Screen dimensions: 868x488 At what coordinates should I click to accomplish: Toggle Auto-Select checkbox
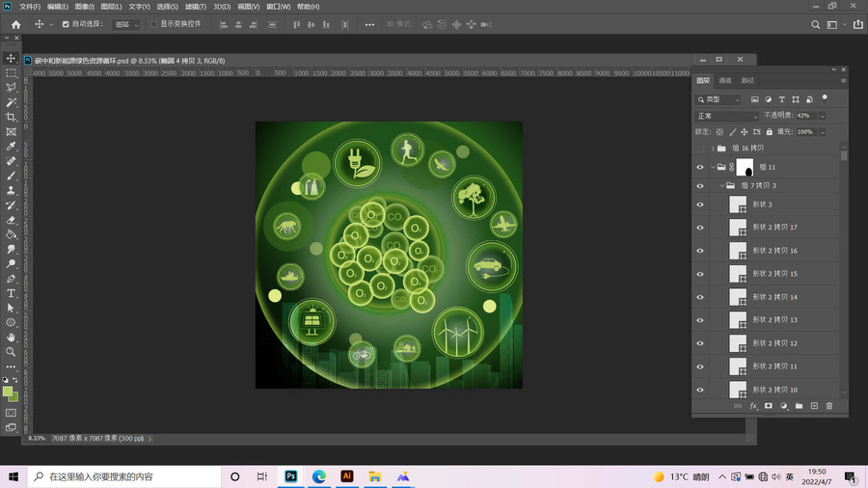pos(66,24)
